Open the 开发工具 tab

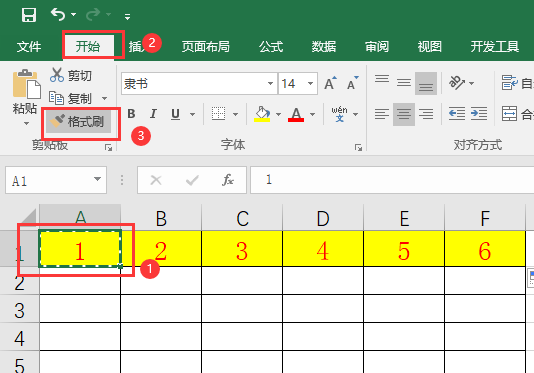pyautogui.click(x=494, y=47)
